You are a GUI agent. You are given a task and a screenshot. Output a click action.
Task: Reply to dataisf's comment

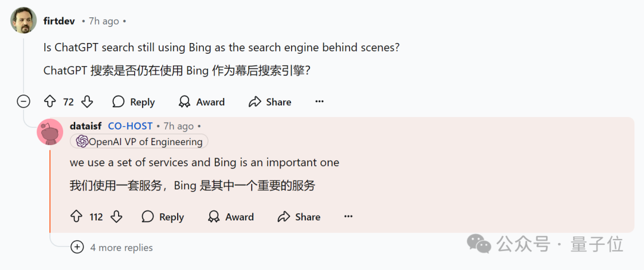pos(162,217)
